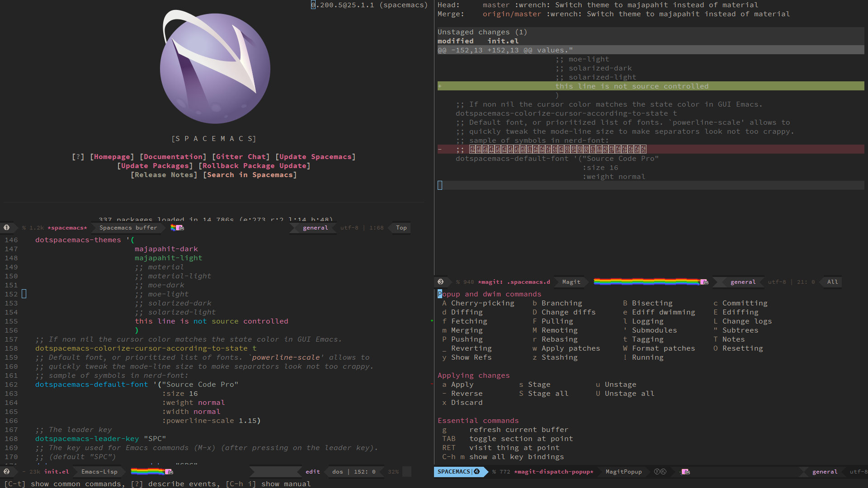Viewport: 868px width, 488px height.
Task: Open the [?] quick help link
Action: coord(78,157)
